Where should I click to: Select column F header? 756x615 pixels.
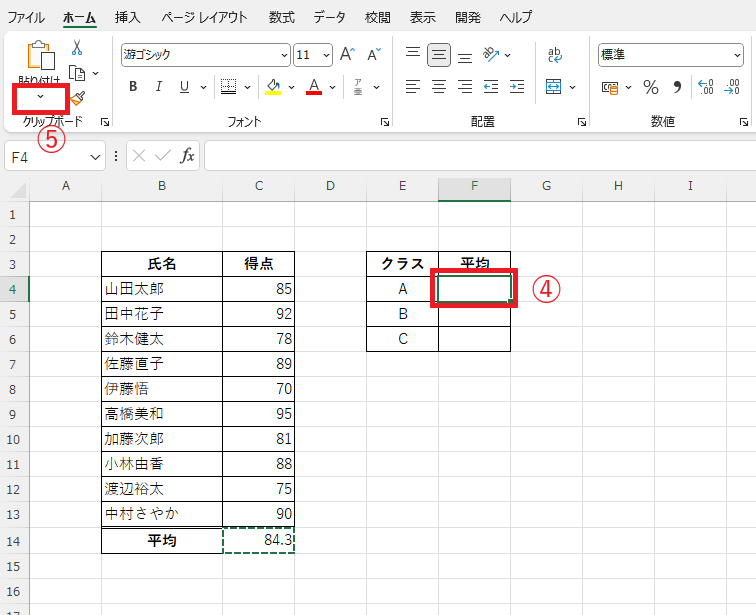[x=474, y=186]
